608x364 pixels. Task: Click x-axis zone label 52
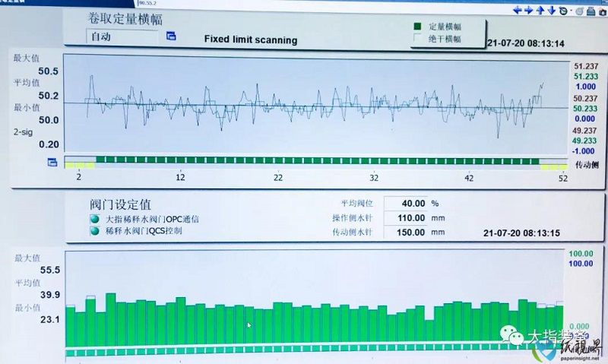point(563,179)
